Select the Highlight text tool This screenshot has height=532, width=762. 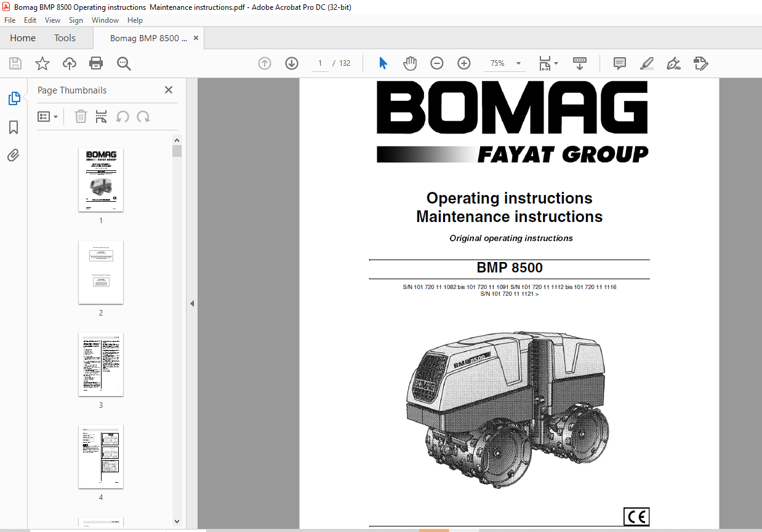(x=647, y=63)
